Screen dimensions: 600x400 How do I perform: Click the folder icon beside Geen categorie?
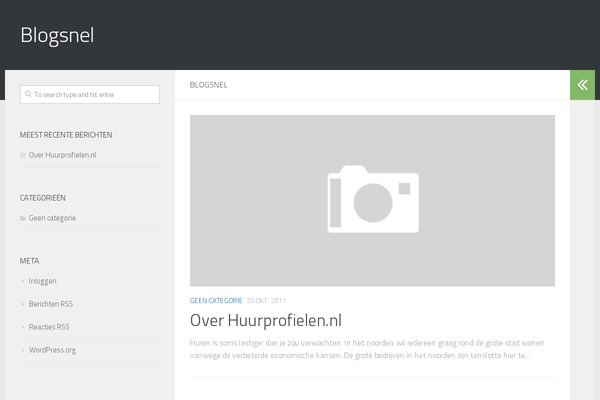click(x=23, y=218)
